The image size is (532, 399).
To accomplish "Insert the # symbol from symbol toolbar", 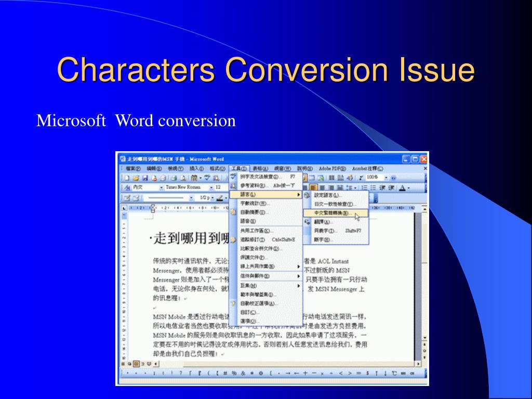I will tap(225, 373).
